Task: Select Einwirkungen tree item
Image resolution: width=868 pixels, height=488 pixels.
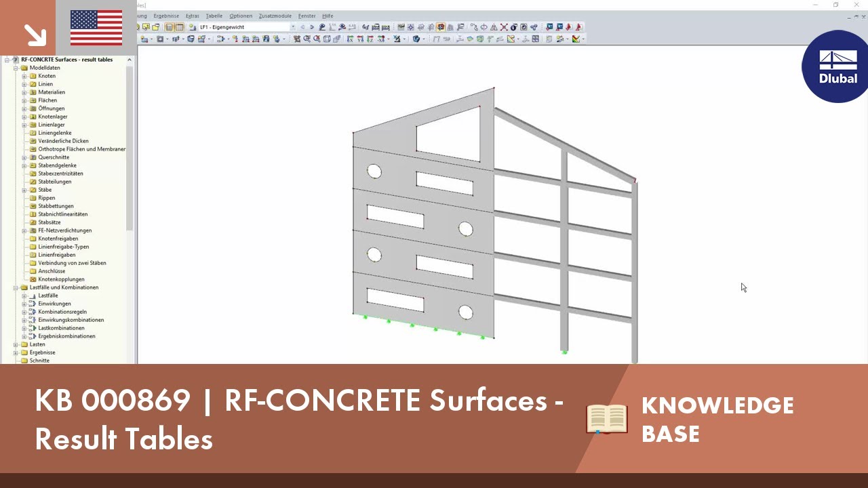Action: (x=54, y=304)
